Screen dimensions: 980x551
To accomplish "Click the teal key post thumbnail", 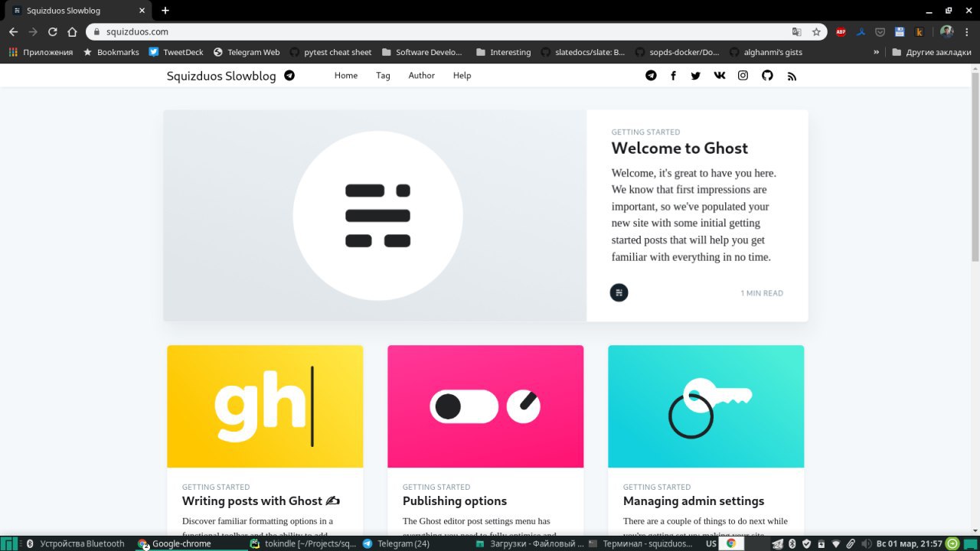I will tap(706, 406).
